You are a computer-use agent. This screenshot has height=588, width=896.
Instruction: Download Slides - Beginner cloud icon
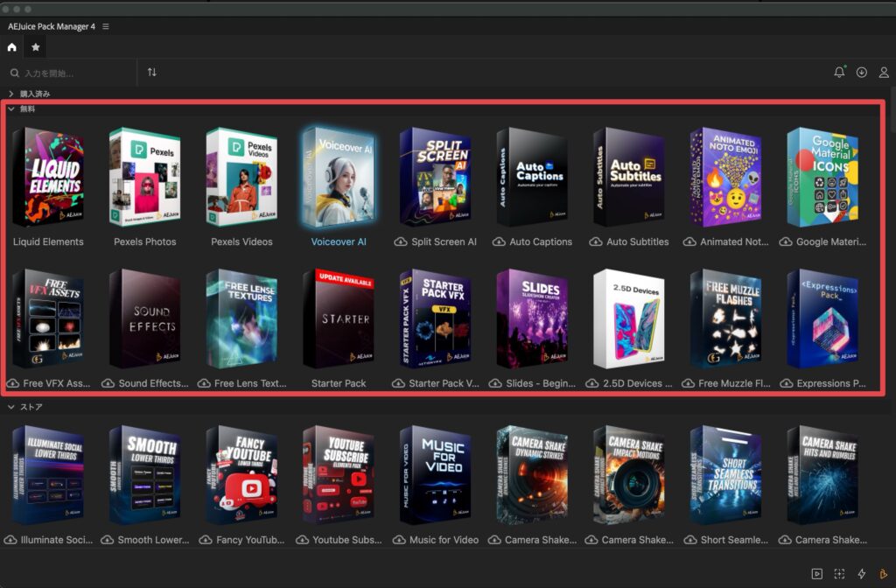[495, 383]
